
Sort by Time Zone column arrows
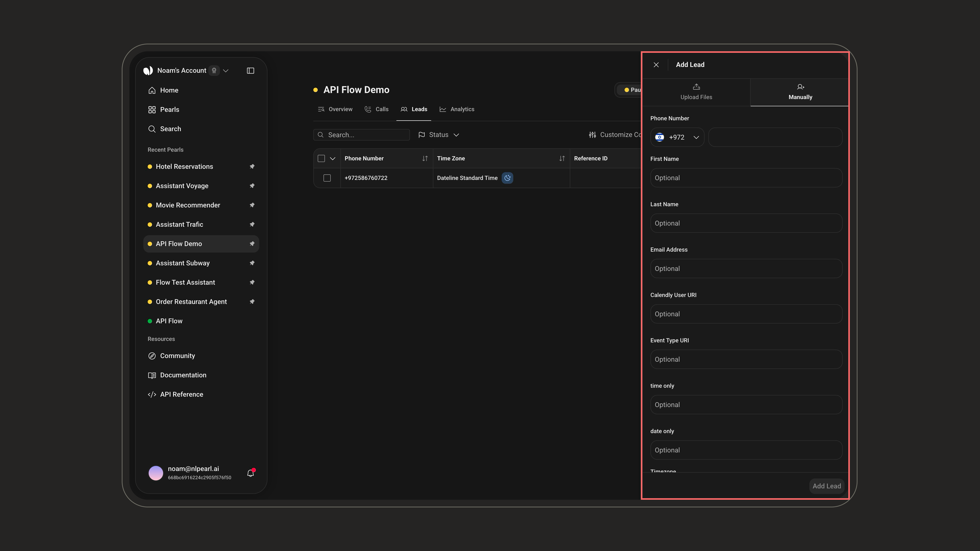[562, 159]
